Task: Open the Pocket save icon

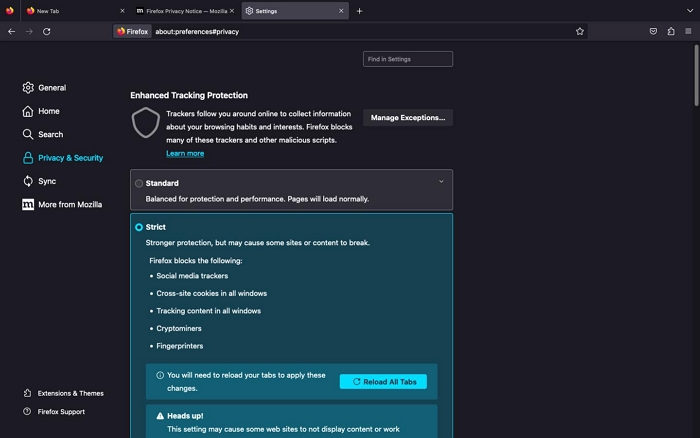Action: [x=653, y=31]
